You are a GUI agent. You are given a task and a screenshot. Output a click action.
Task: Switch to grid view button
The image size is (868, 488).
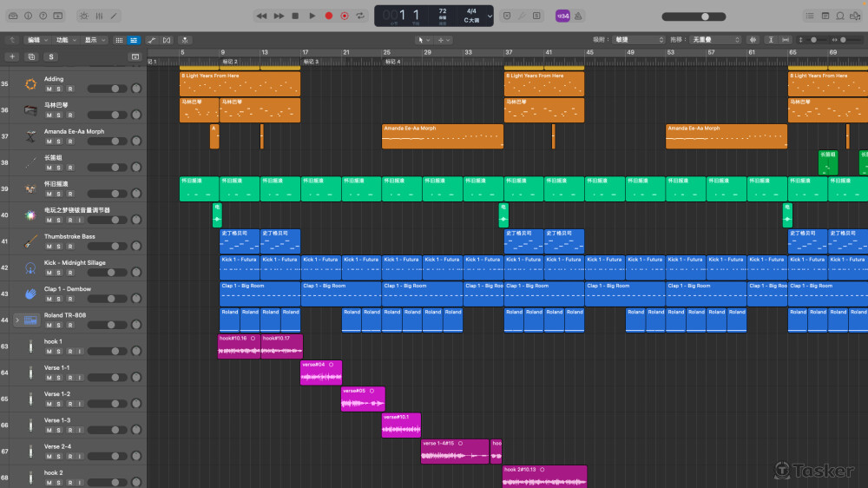119,40
